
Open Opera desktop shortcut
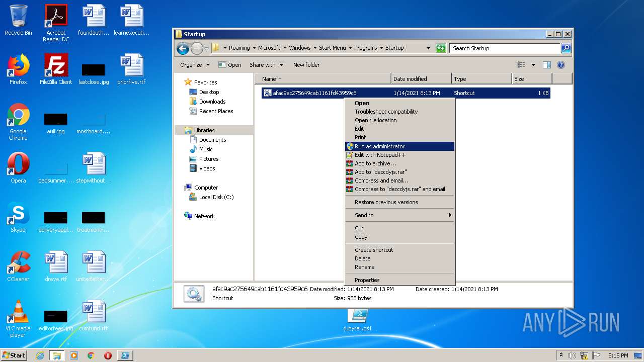[x=18, y=168]
